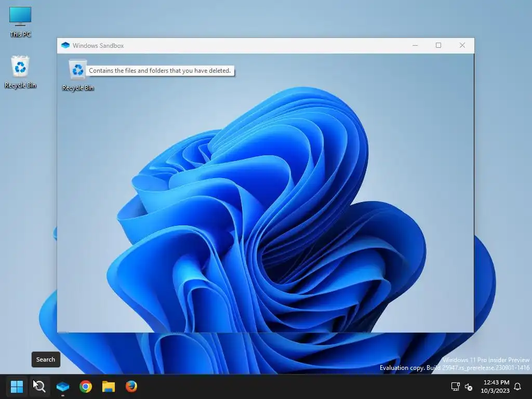Maximize the Windows Sandbox window
The height and width of the screenshot is (399, 532).
coord(438,46)
